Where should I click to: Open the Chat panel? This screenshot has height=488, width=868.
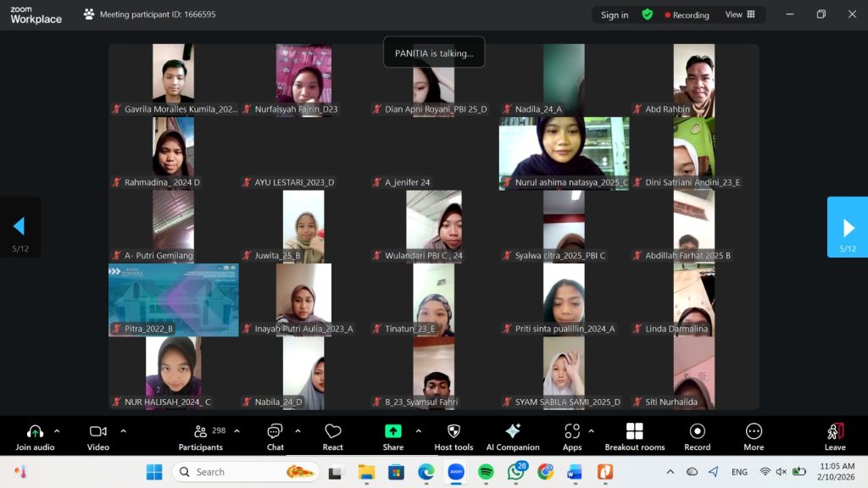(x=275, y=432)
